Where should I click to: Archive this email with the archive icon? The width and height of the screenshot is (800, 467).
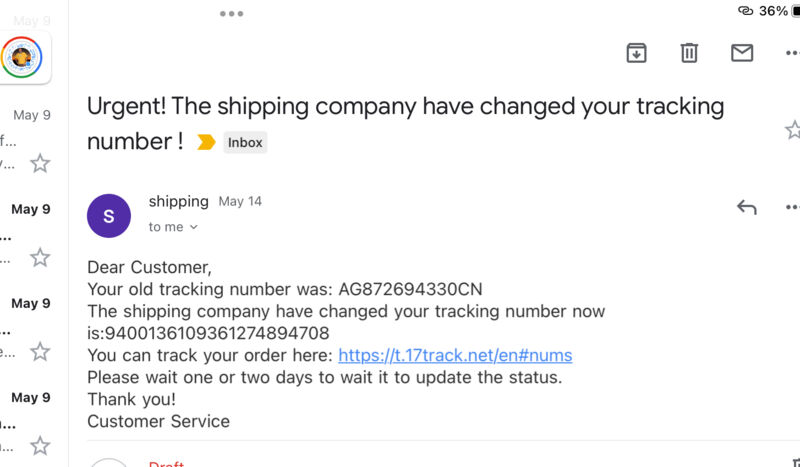(x=636, y=53)
